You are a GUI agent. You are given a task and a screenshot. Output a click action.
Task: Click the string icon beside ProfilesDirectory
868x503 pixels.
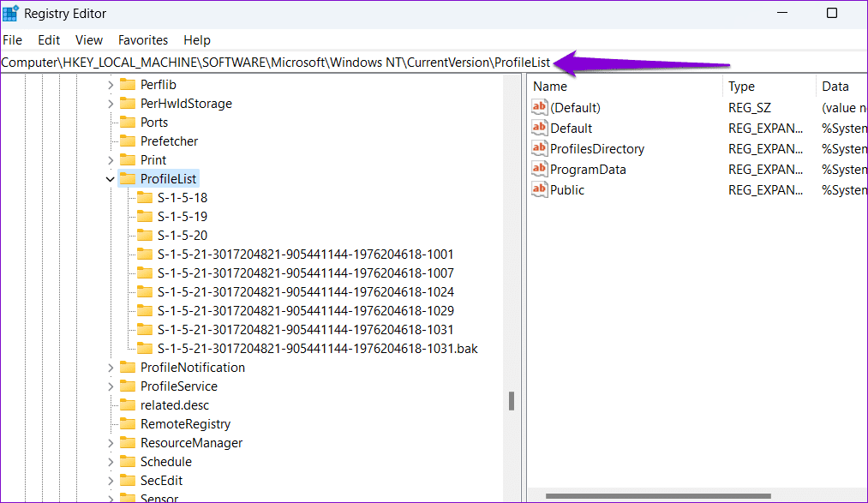click(x=539, y=147)
